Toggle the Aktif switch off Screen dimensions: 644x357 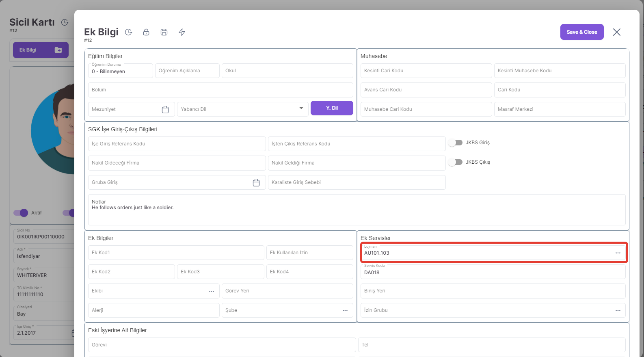(x=21, y=213)
